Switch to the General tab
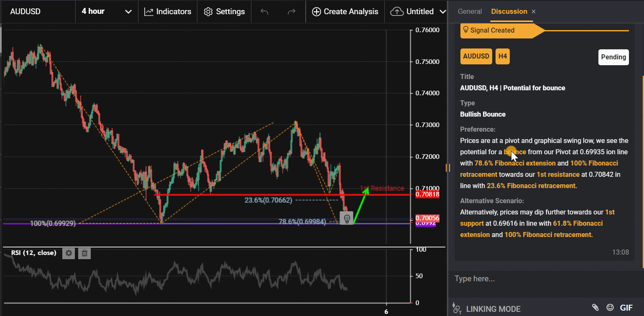644x316 pixels. tap(470, 11)
